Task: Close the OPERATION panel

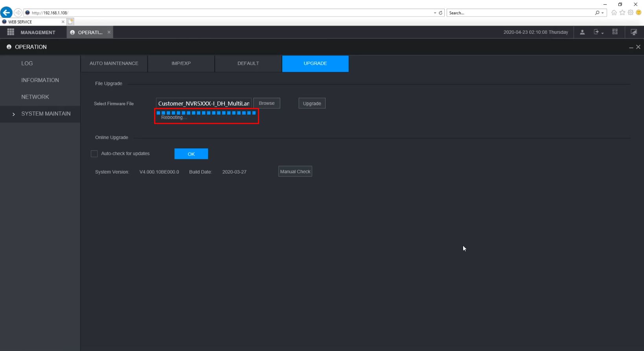Action: (638, 47)
